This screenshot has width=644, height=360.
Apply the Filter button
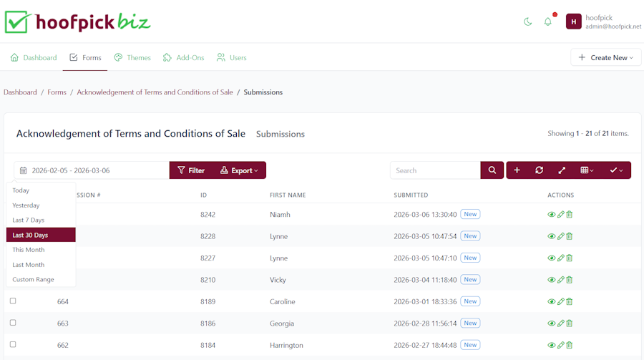(x=191, y=170)
